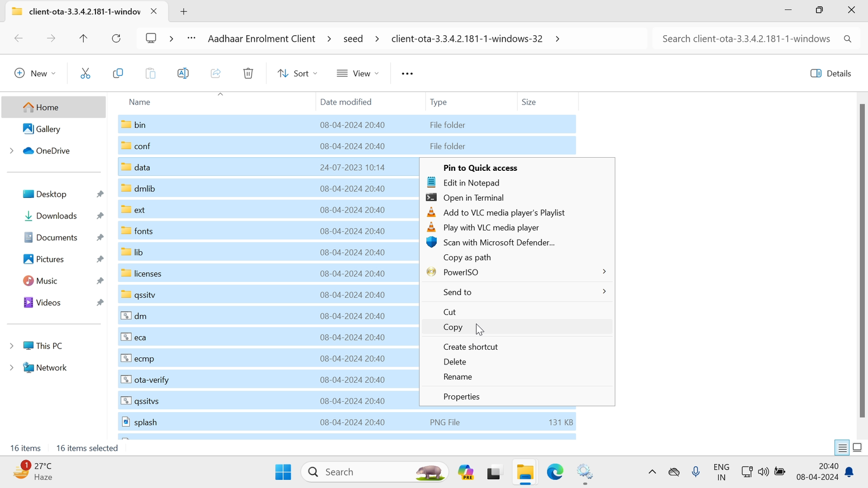Click Aadhaar Enrolment Client breadcrumb

click(261, 39)
